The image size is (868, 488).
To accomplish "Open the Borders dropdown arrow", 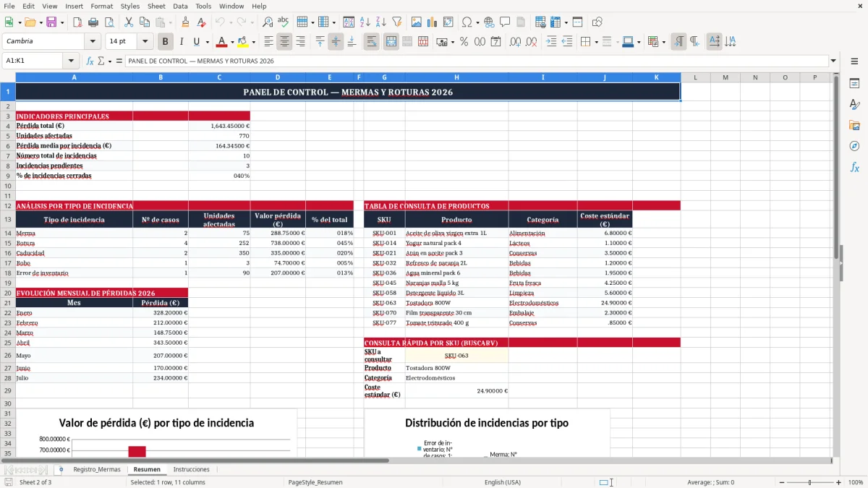I will [x=596, y=42].
